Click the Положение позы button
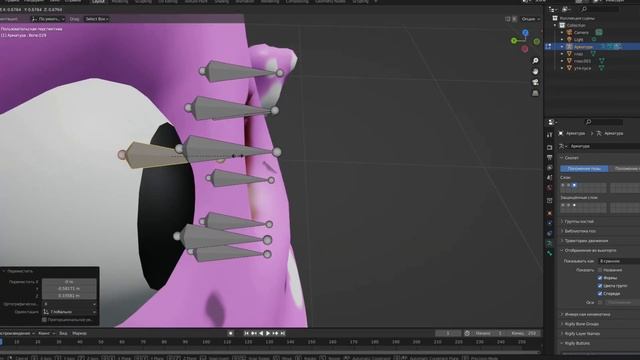The width and height of the screenshot is (640, 360). tap(584, 169)
